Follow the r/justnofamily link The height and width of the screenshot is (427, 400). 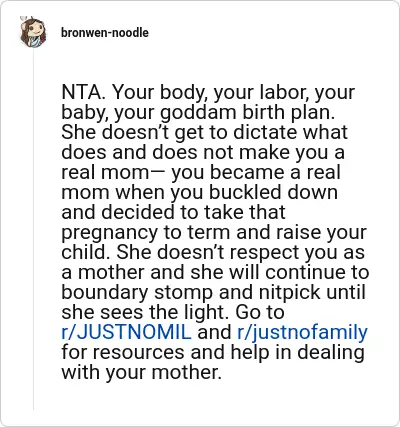pos(302,333)
